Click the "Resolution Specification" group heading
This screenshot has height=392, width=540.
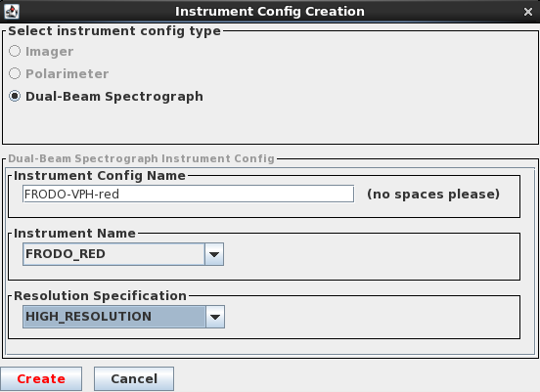tap(100, 296)
